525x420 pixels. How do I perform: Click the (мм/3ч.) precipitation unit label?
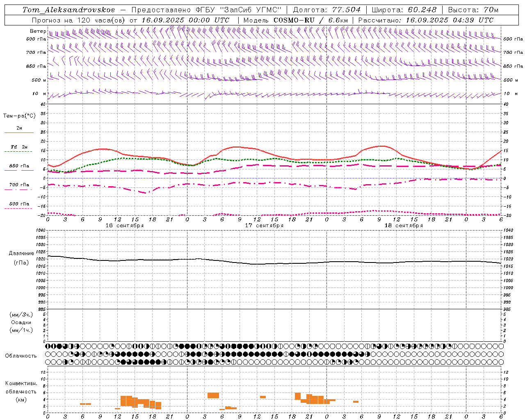[x=21, y=315]
